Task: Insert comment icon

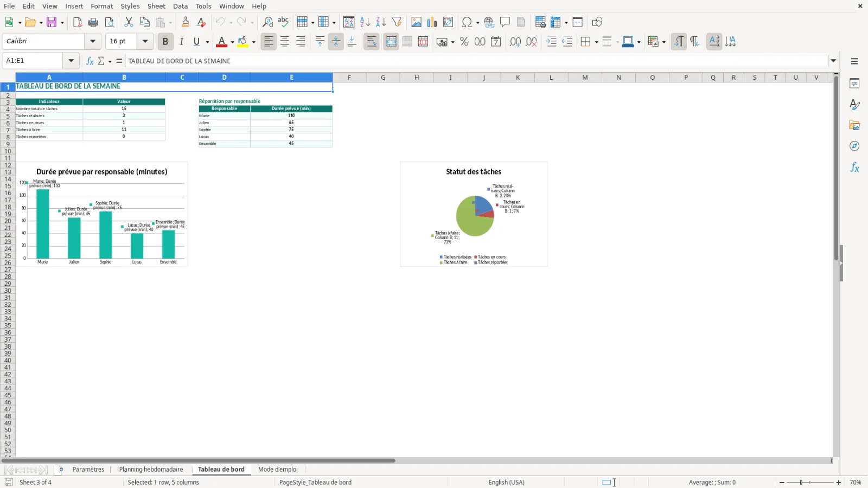Action: pyautogui.click(x=505, y=22)
